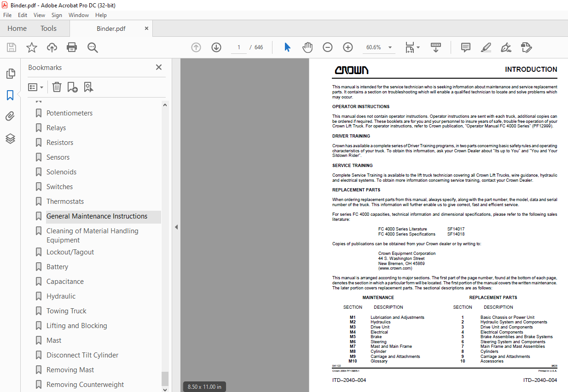Open the Disconnect Tilt Cylinder bookmark

(x=82, y=355)
